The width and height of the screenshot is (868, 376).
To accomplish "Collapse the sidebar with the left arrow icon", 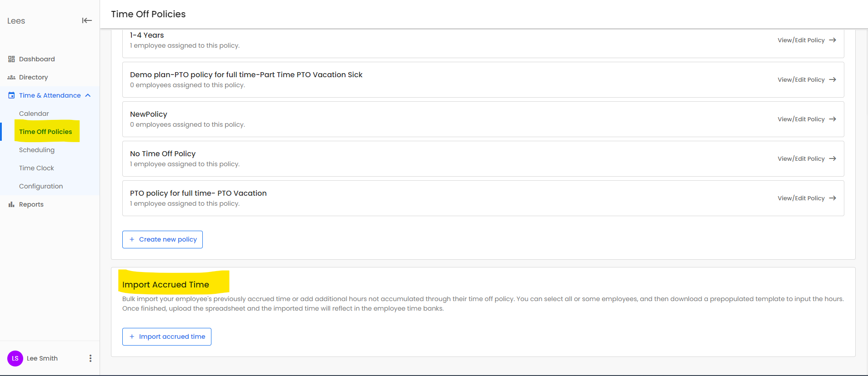I will (86, 20).
